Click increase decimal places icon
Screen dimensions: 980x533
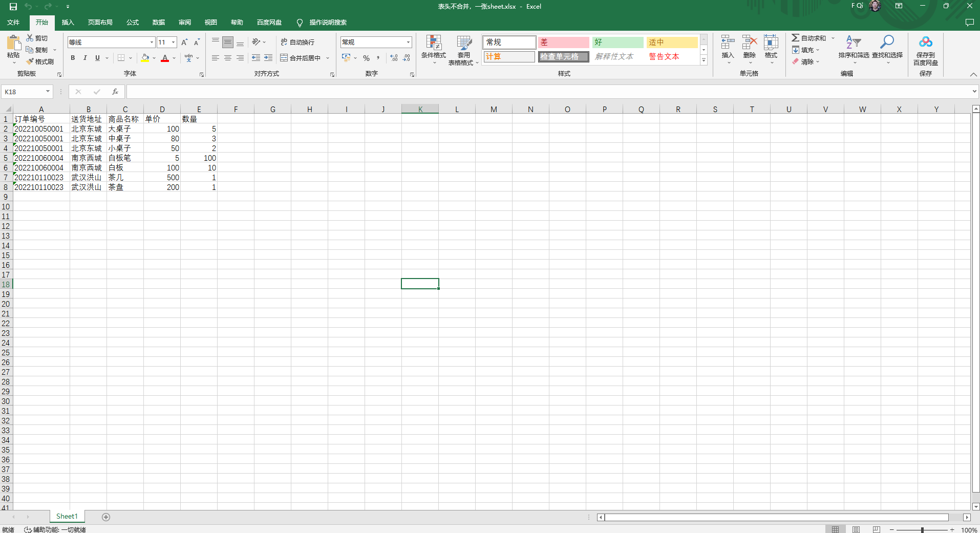394,58
